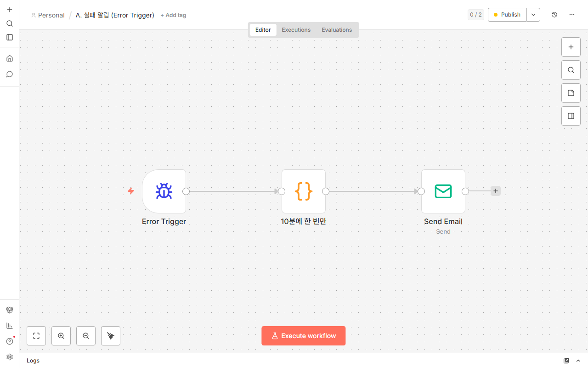588x368 pixels.
Task: Click the Logs label in the bottom bar
Action: pyautogui.click(x=33, y=361)
